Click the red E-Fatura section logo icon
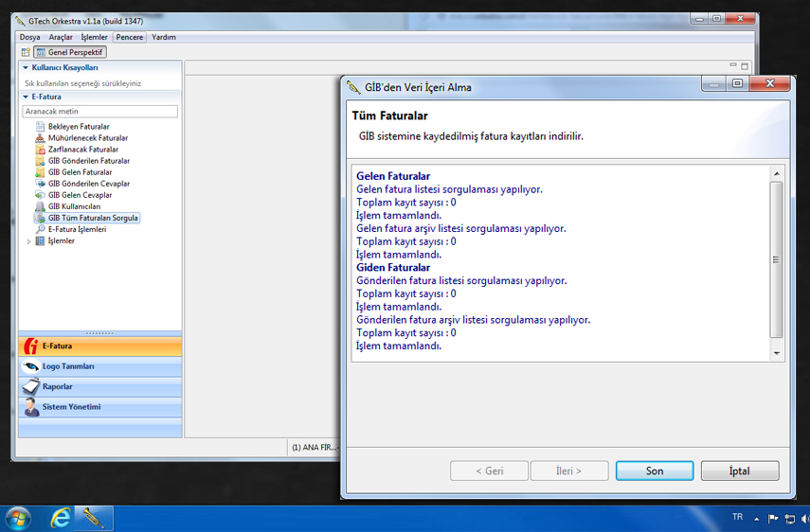Screen dimensions: 810x532 (31, 346)
